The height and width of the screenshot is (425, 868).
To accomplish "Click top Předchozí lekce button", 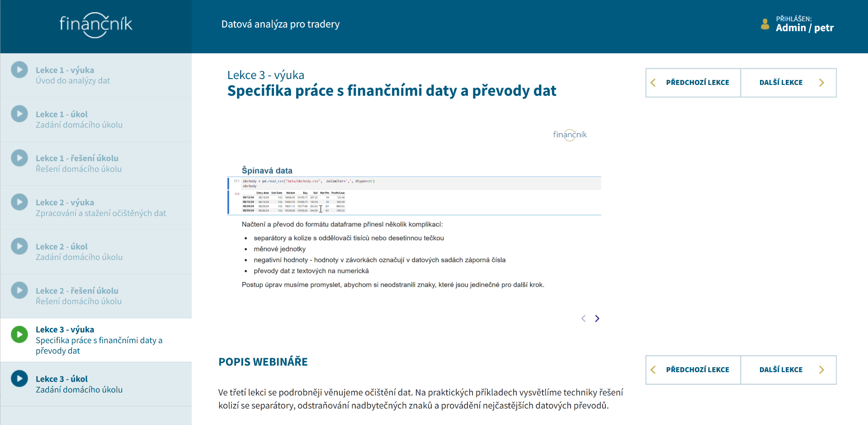I will pos(693,83).
